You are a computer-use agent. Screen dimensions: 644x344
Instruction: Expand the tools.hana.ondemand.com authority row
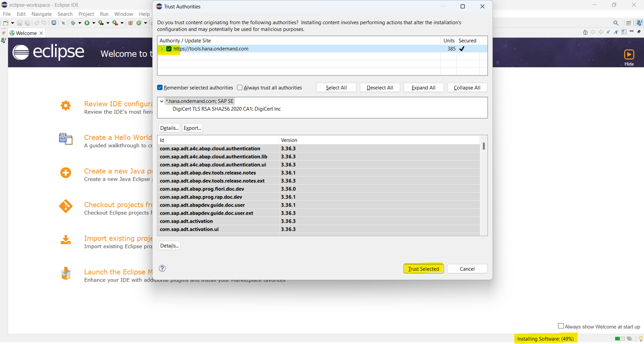point(162,49)
